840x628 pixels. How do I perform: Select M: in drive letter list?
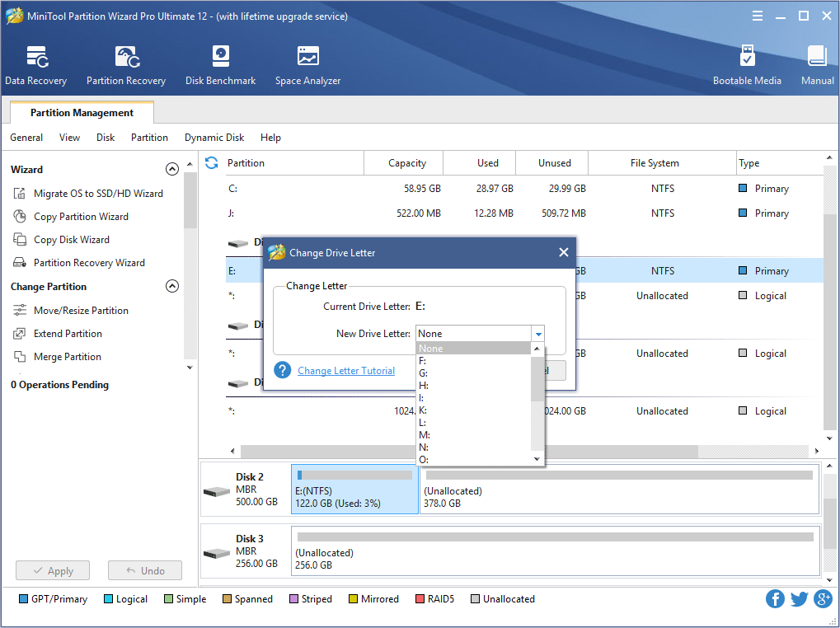tap(473, 434)
